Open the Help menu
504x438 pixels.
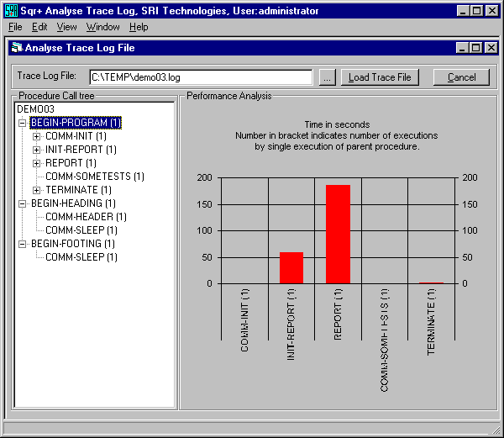[139, 27]
